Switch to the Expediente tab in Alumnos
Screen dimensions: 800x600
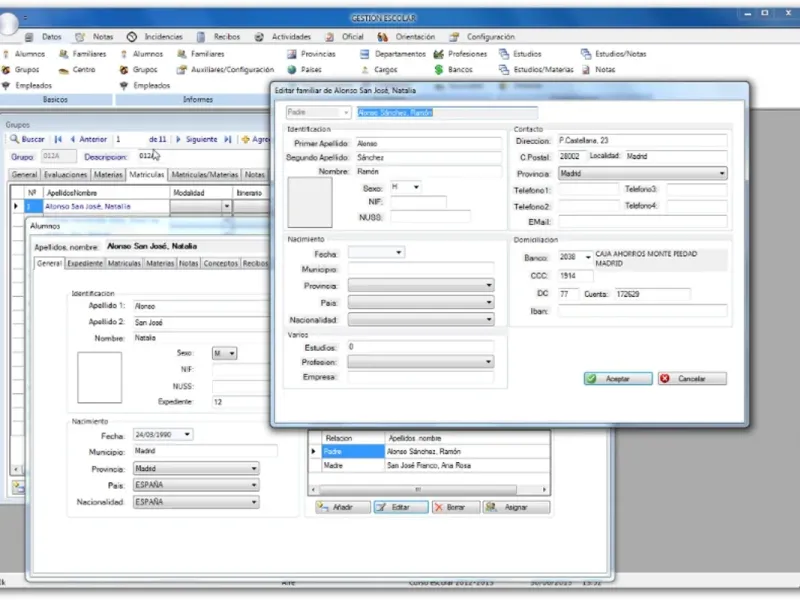(85, 263)
